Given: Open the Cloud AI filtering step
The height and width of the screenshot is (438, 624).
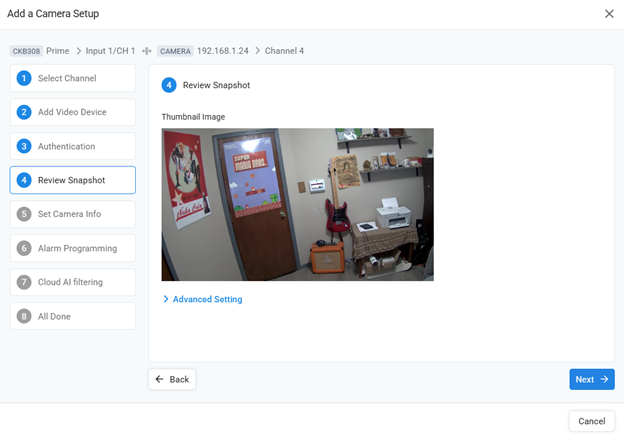Looking at the screenshot, I should (72, 283).
